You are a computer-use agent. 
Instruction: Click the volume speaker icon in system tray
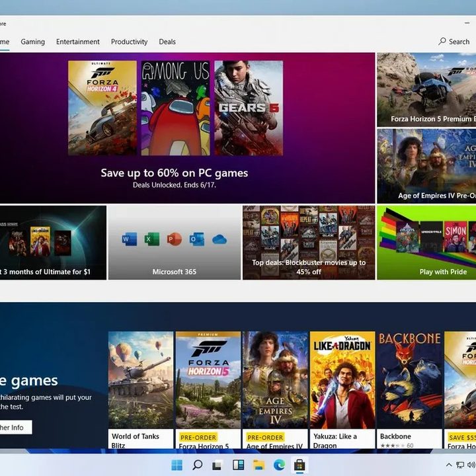(471, 465)
